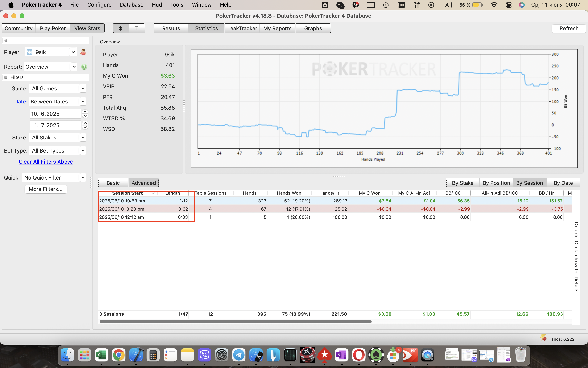Screen dimensions: 588x368
Task: Open Reminders from the dock
Action: coord(170,355)
